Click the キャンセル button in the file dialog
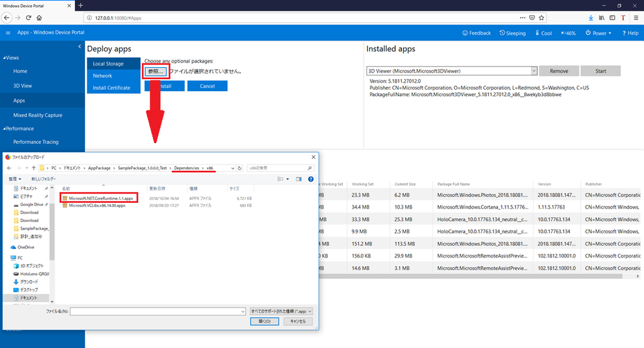644x348 pixels. tap(297, 322)
